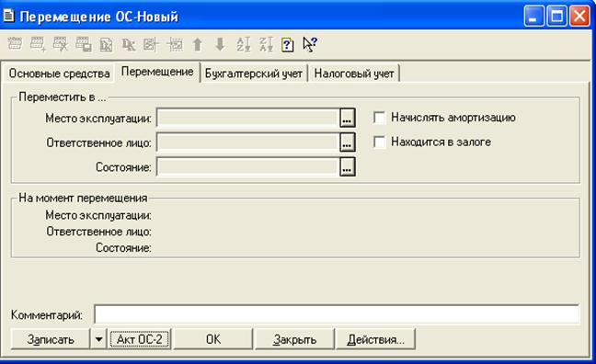Minimize the Перемещение ОС window

tap(533, 16)
